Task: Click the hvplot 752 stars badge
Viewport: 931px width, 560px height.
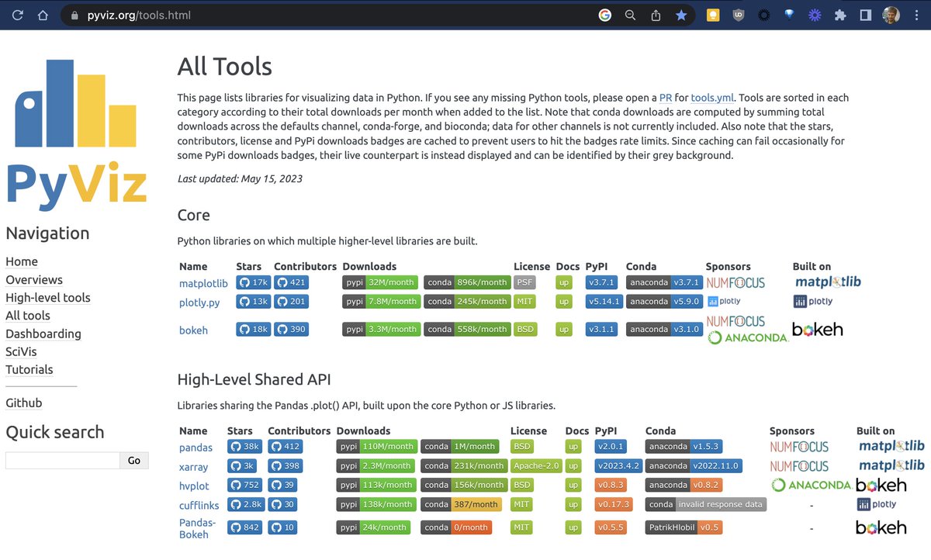Action: (244, 486)
